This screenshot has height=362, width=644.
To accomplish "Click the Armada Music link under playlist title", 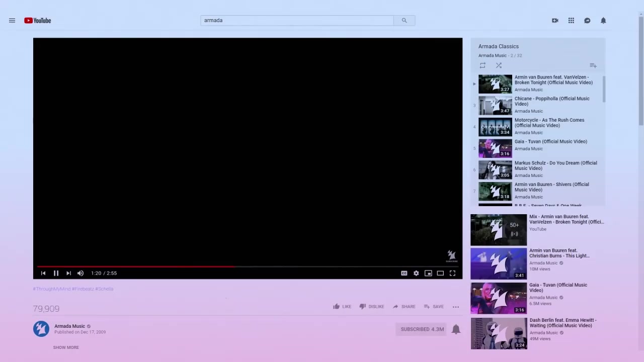I will (x=492, y=56).
